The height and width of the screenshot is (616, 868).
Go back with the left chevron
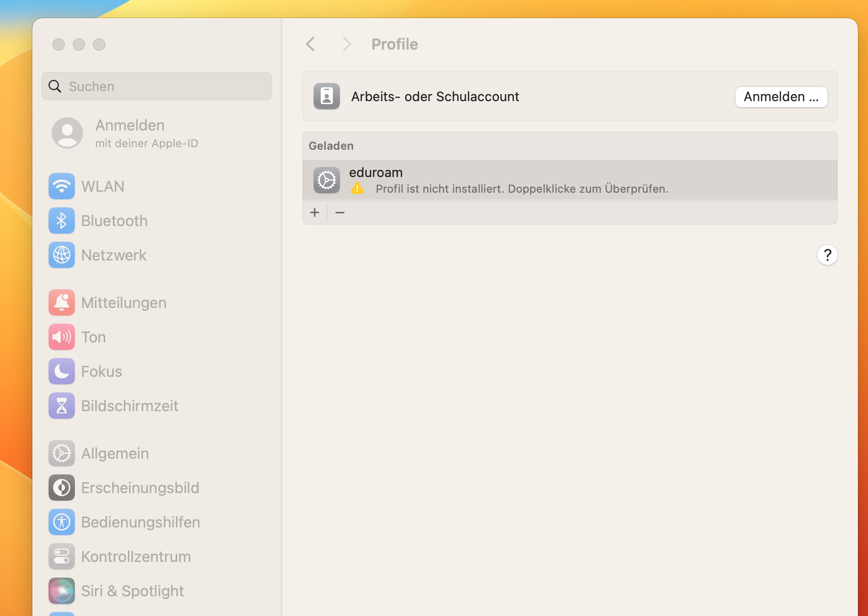311,44
